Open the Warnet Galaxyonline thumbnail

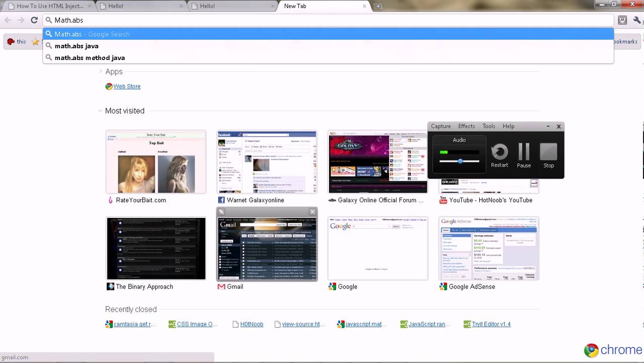point(267,162)
